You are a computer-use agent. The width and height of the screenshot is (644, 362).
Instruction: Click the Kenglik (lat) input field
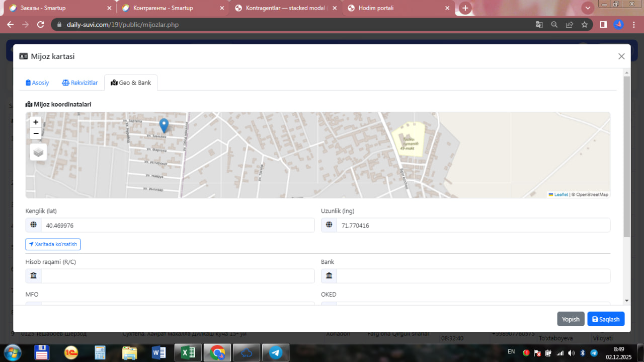(x=178, y=226)
